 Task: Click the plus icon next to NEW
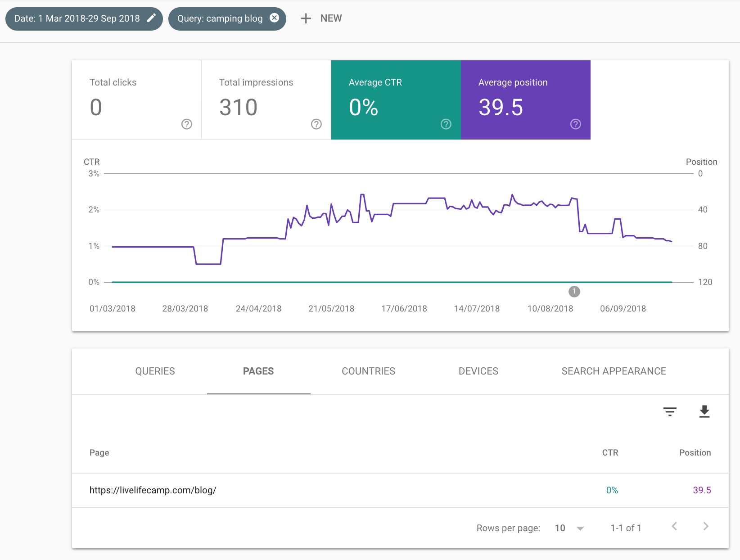click(x=306, y=18)
